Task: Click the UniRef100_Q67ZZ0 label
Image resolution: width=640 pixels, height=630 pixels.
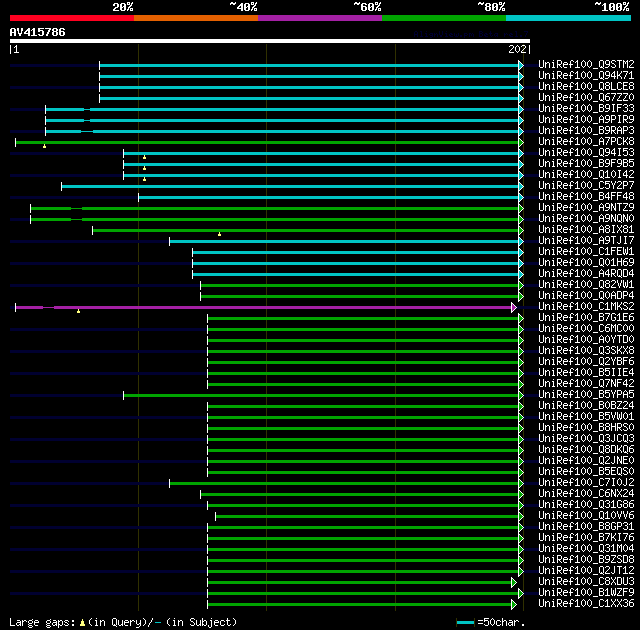Action: (586, 98)
